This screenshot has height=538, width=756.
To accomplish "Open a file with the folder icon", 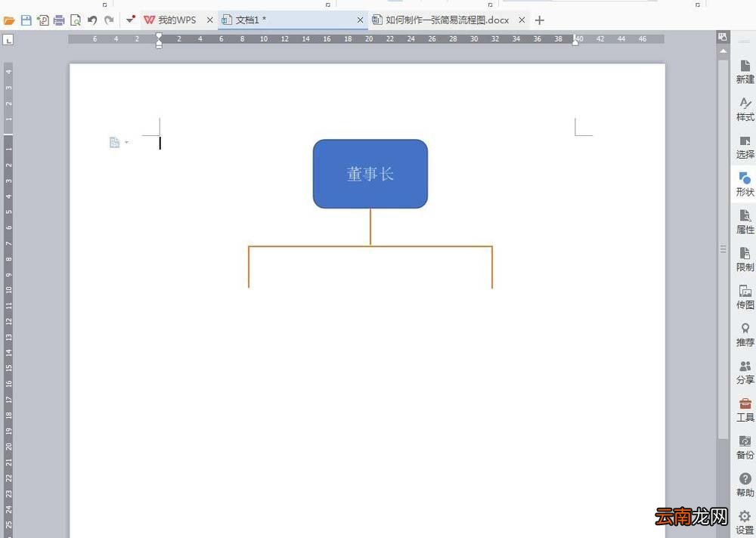I will (x=9, y=20).
